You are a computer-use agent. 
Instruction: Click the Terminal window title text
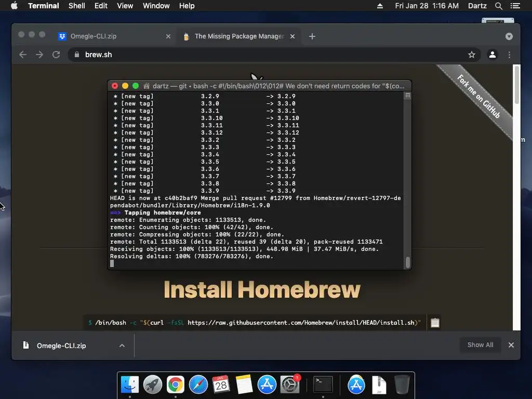click(x=278, y=86)
